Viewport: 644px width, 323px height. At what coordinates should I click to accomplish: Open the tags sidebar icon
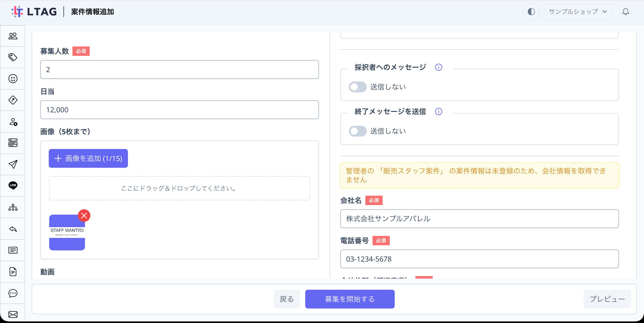(13, 57)
